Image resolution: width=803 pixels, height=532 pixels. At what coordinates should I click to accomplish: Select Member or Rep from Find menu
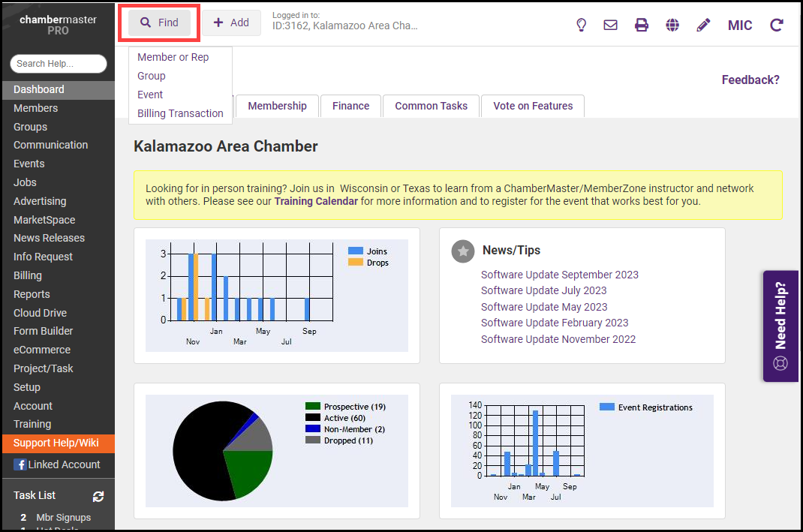click(173, 57)
